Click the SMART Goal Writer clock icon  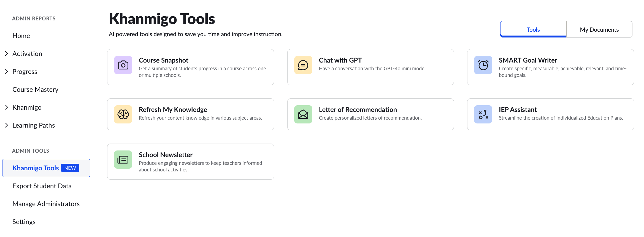pos(483,65)
